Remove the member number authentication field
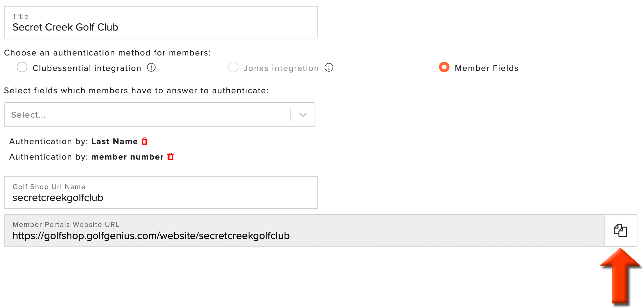 pos(170,157)
